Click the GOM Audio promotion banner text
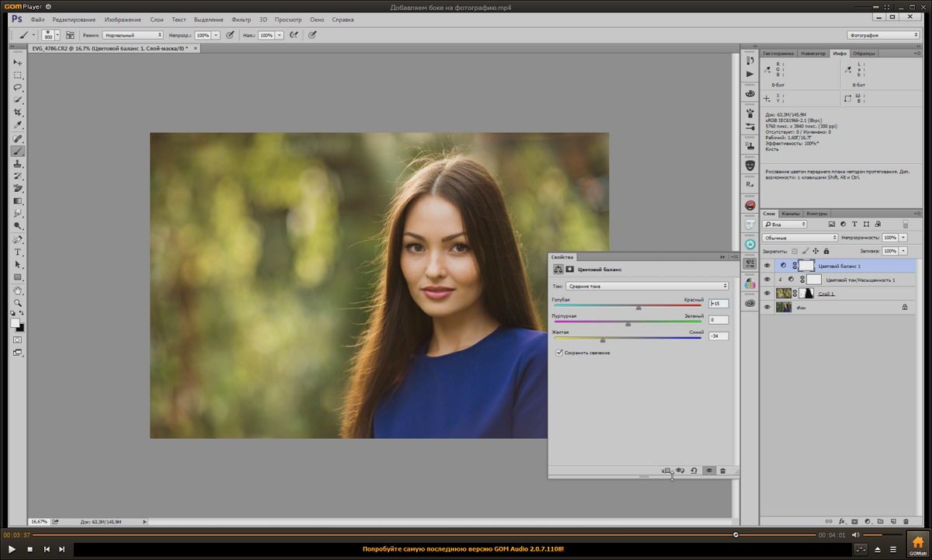This screenshot has height=560, width=932. 463,549
